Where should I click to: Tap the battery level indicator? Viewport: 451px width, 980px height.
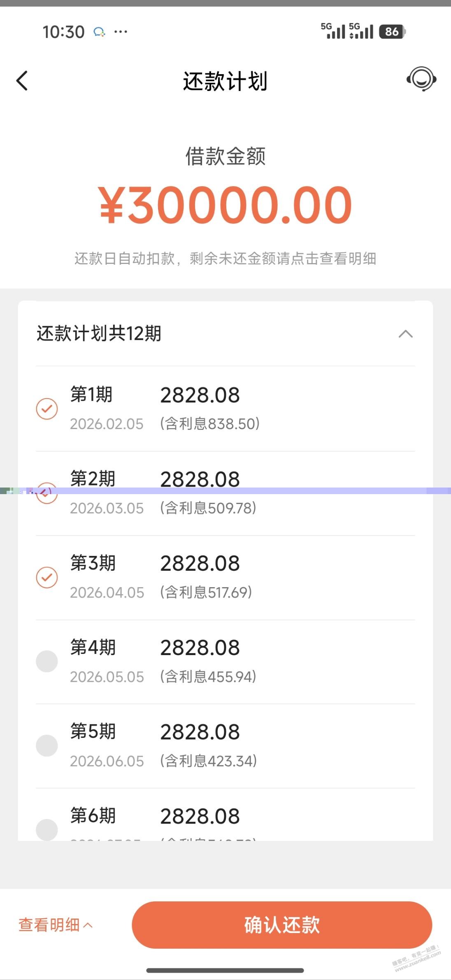[x=392, y=32]
